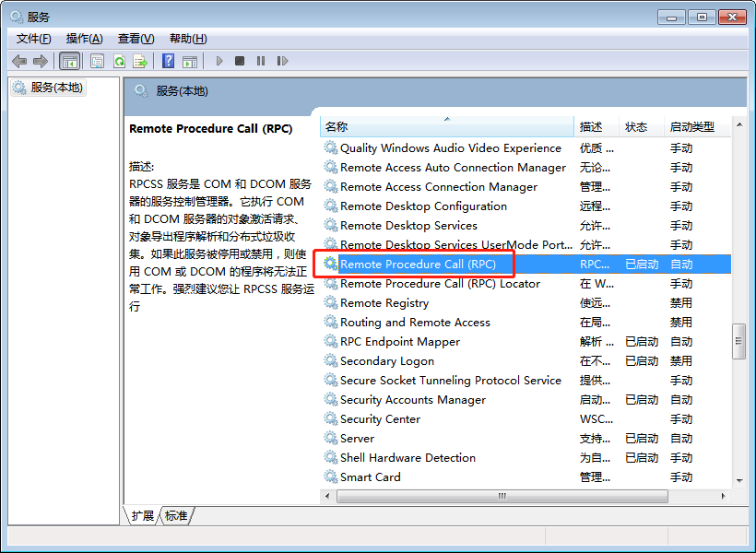Click the Pause Service icon
Screen dimensions: 756x553
(x=261, y=61)
